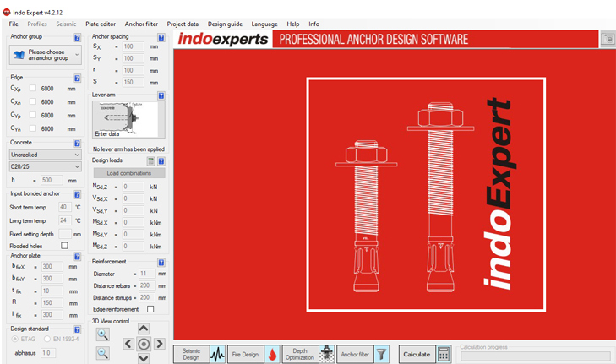Select the ETAG design standard radio
The width and height of the screenshot is (616, 364).
(x=15, y=339)
